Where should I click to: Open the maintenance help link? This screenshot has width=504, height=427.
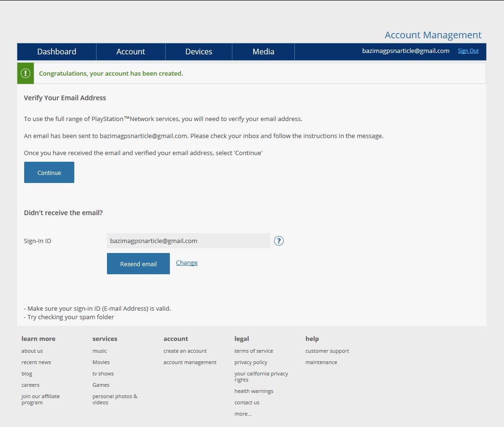pyautogui.click(x=321, y=362)
